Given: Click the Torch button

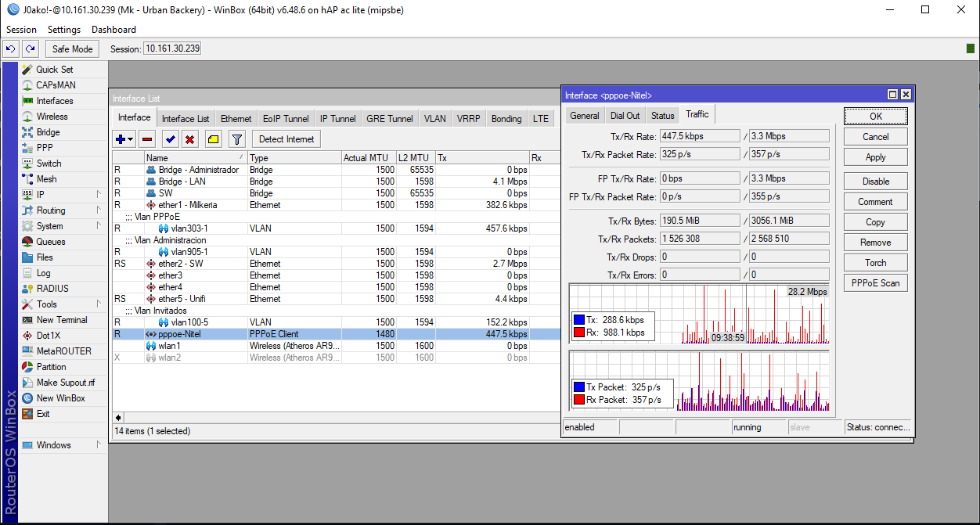Looking at the screenshot, I should coord(875,263).
